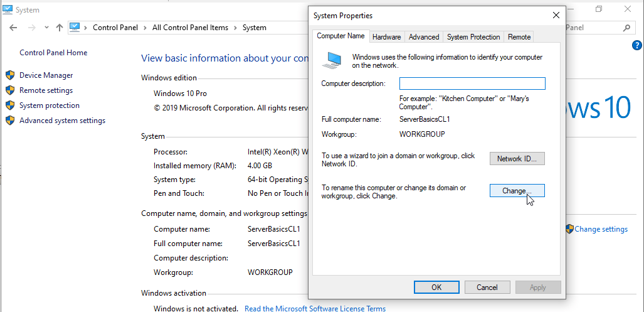This screenshot has width=644, height=312.
Task: Click the Device Manager shield icon
Action: [x=10, y=75]
